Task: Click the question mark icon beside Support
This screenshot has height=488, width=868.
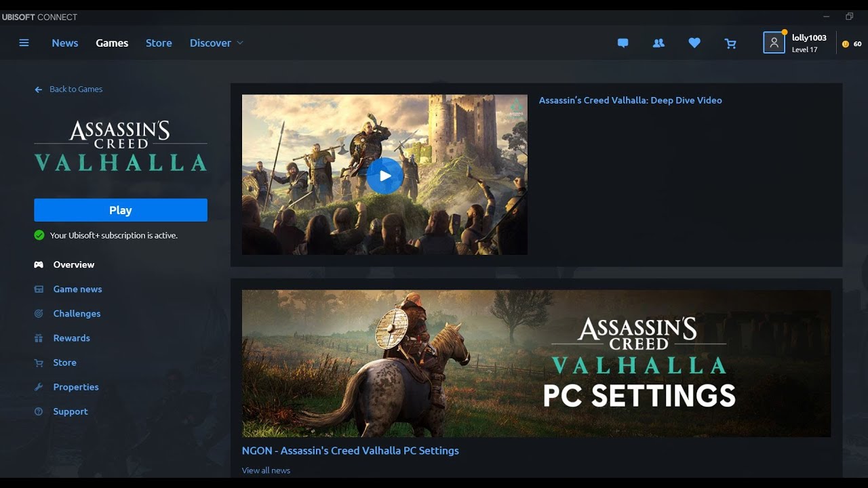Action: point(39,411)
